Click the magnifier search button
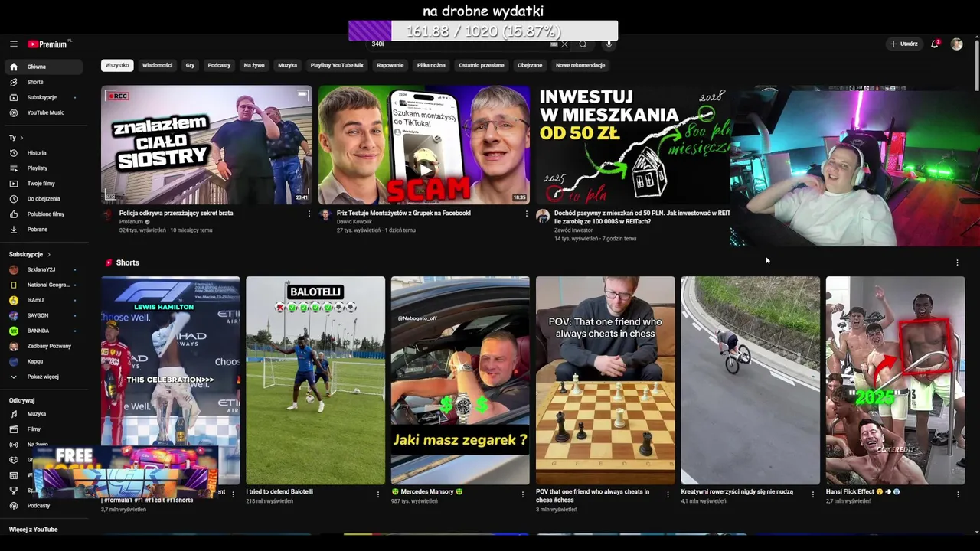The width and height of the screenshot is (980, 551). click(x=583, y=44)
